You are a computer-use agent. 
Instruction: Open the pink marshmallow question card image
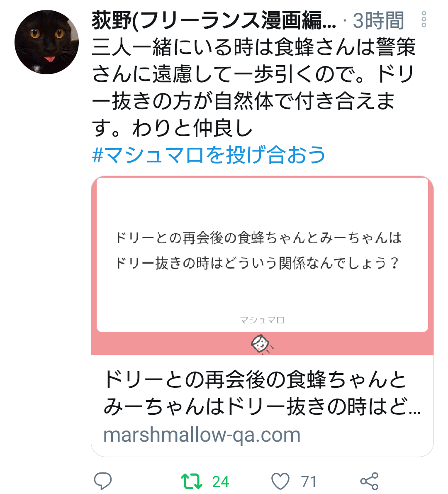262,265
